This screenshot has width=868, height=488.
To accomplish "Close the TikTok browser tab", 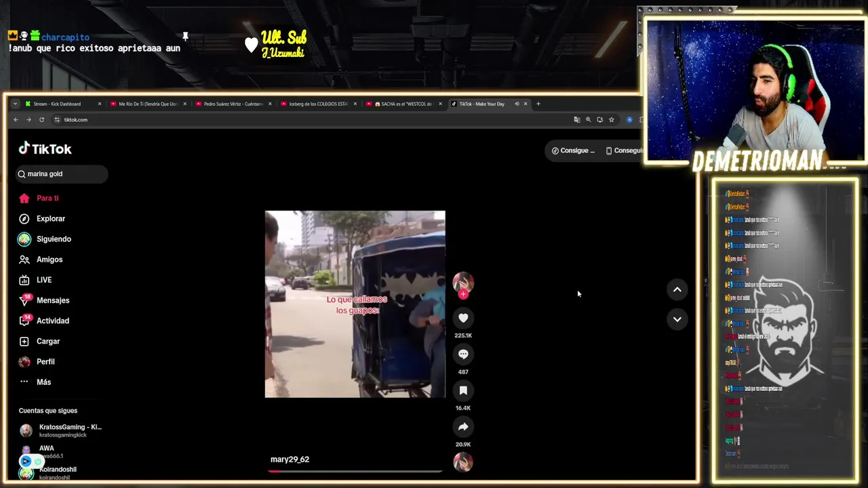I will pyautogui.click(x=526, y=104).
